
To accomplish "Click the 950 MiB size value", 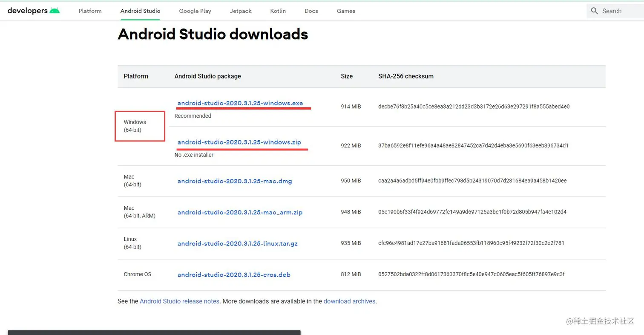I will pyautogui.click(x=351, y=181).
